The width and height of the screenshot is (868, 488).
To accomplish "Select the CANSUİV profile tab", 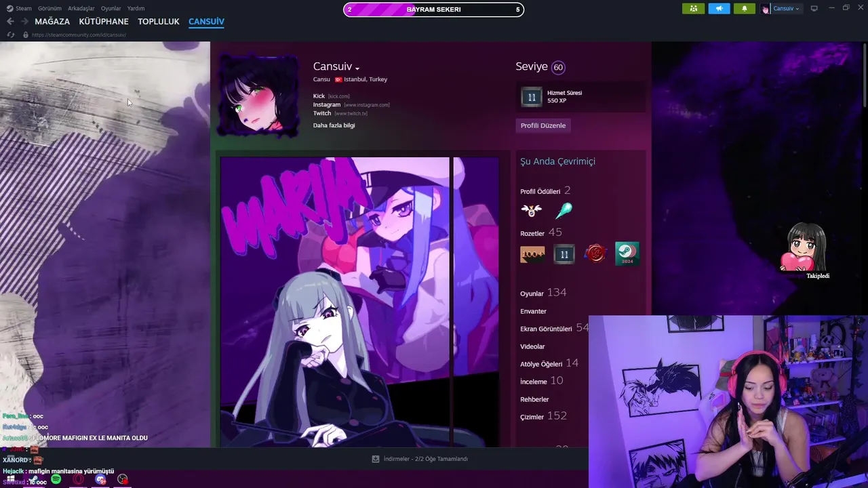I will (x=206, y=22).
